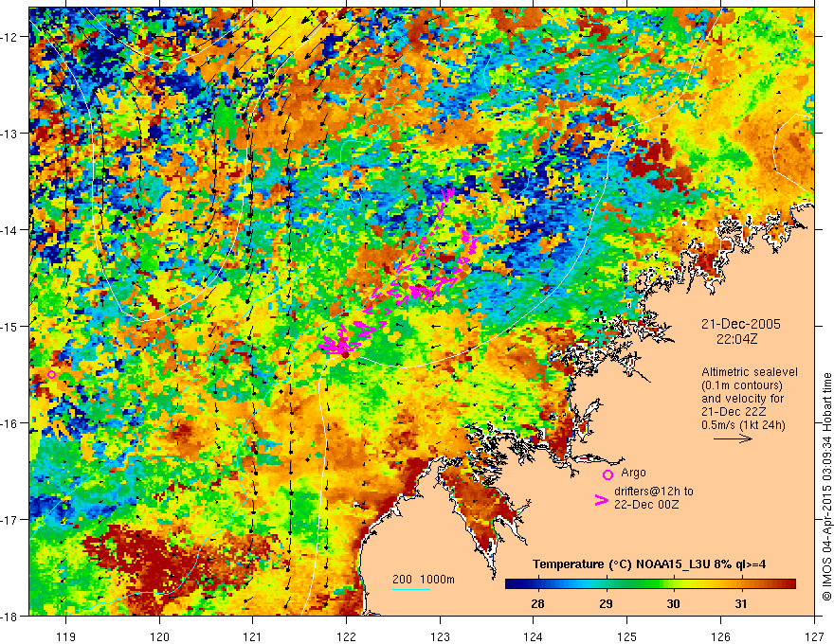The width and height of the screenshot is (834, 644).
Task: Click the longitude axis label 123
Action: (x=440, y=636)
